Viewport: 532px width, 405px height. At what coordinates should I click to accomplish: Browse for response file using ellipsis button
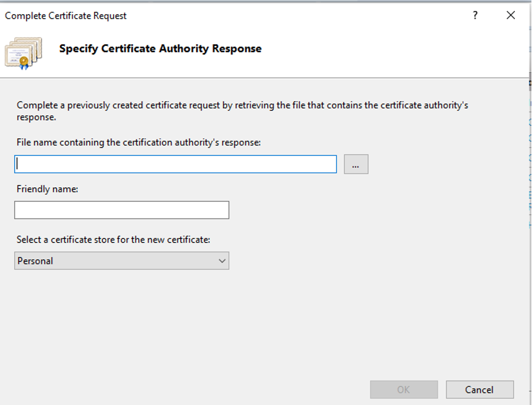coord(356,164)
